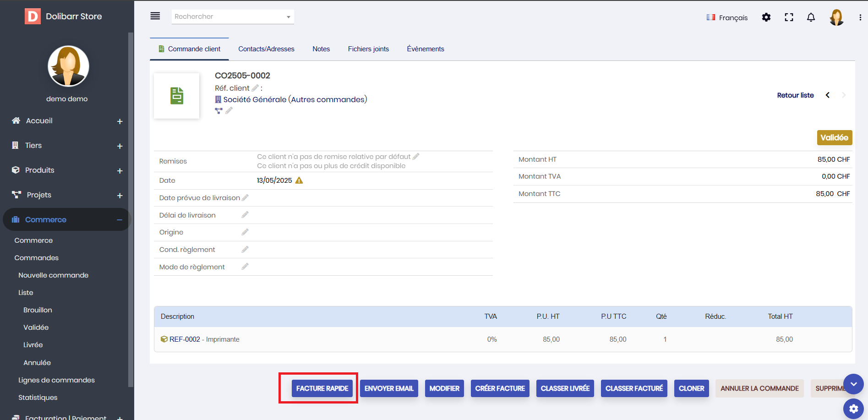868x420 pixels.
Task: Click the hamburger menu icon
Action: [x=155, y=16]
